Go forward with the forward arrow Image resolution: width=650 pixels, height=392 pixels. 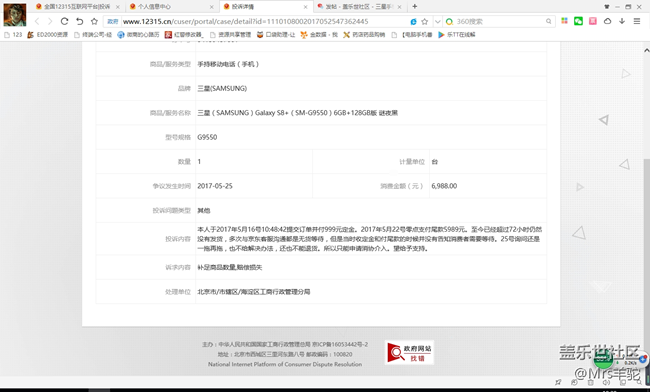(x=50, y=21)
